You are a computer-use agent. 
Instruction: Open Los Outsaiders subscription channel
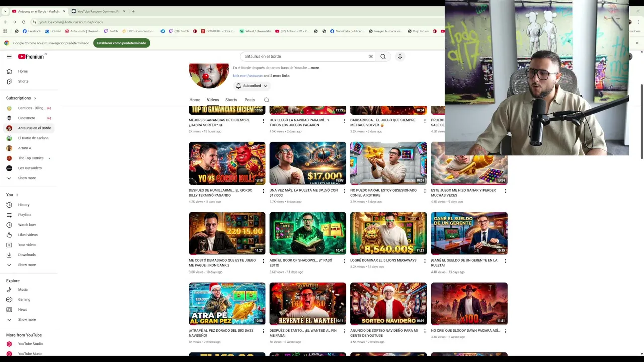pyautogui.click(x=29, y=168)
